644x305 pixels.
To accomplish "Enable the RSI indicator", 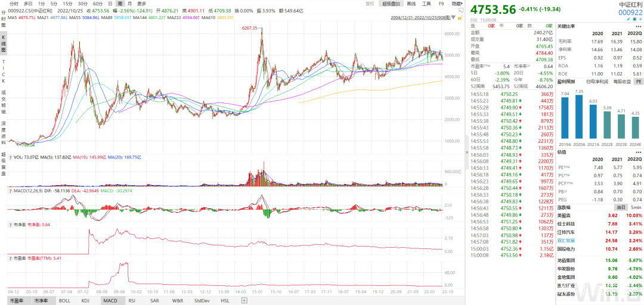I will tap(132, 300).
